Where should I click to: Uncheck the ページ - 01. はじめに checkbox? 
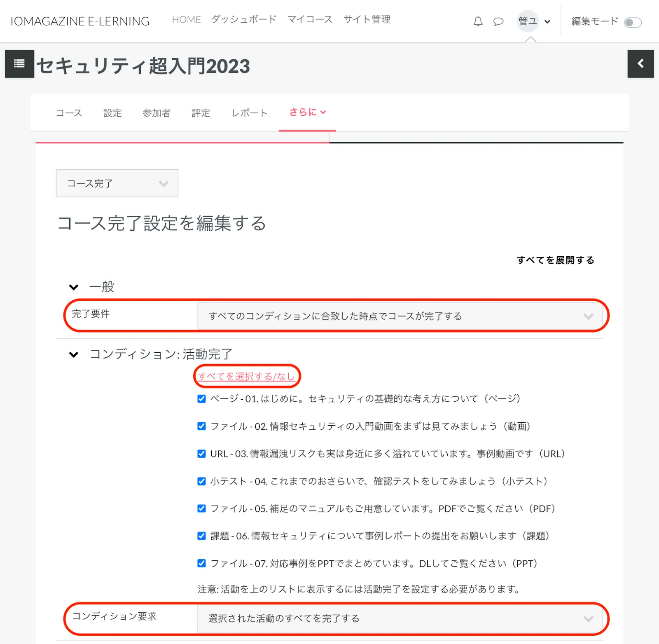pos(201,399)
